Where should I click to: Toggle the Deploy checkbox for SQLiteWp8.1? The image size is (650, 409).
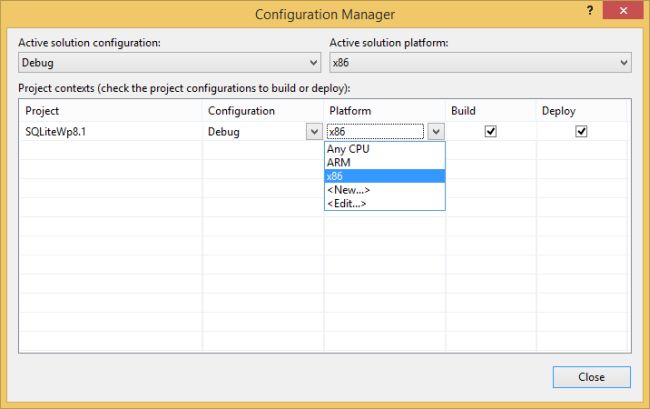[581, 131]
